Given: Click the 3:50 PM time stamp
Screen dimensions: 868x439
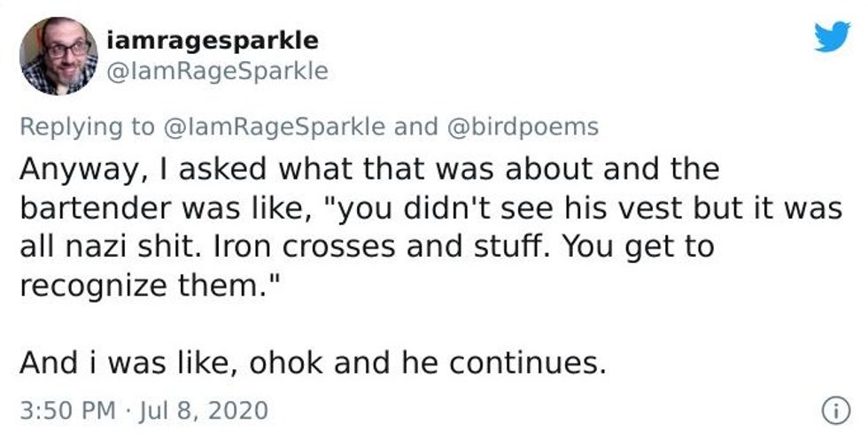Looking at the screenshot, I should click(x=67, y=411).
